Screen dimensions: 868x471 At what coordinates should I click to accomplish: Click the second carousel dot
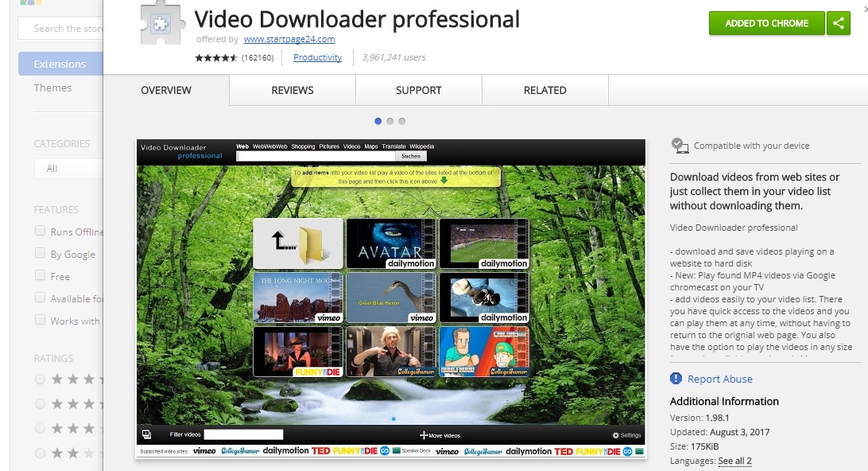tap(389, 121)
